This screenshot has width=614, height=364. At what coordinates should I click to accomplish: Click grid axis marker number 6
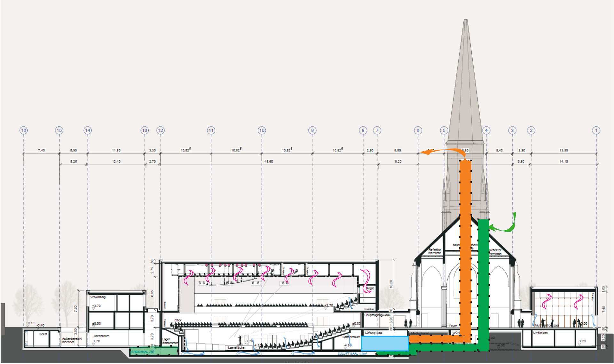418,130
